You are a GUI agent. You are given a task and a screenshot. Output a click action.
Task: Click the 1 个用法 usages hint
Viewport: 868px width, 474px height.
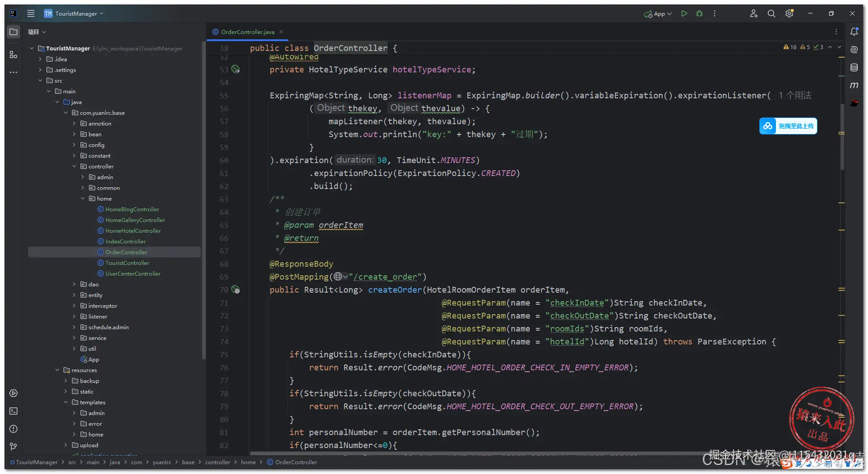(x=795, y=95)
